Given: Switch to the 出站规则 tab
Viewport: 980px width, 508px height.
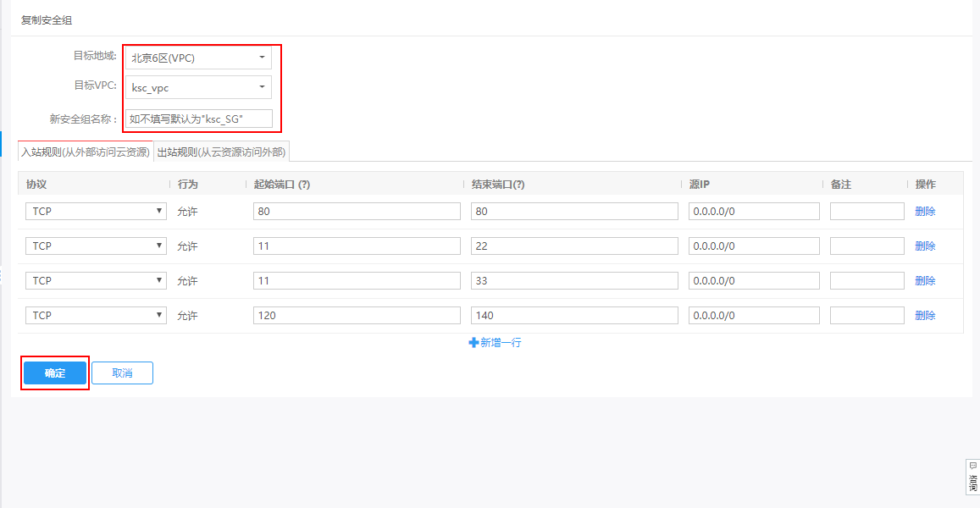Looking at the screenshot, I should [221, 152].
